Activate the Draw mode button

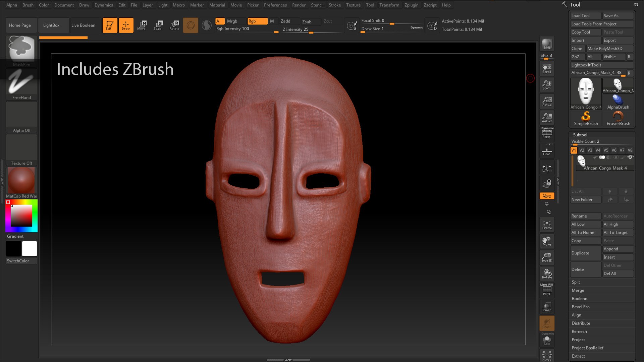(x=126, y=25)
